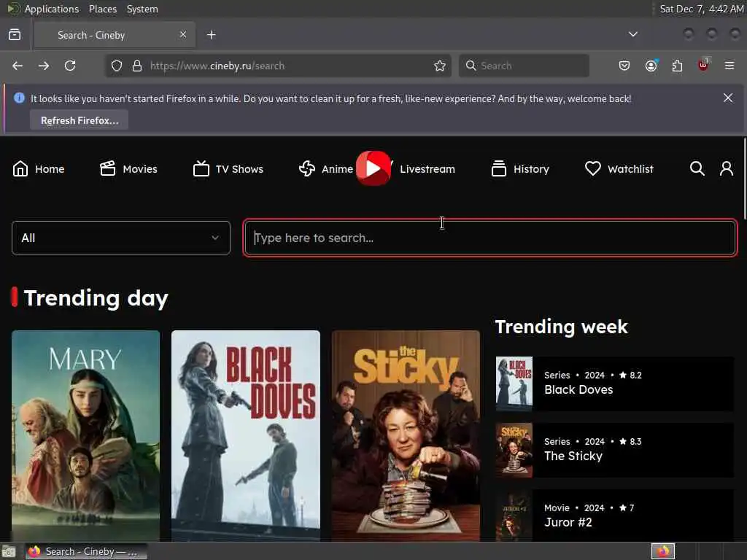
Task: Click Juror #2 small weekly thumbnail
Action: point(514,516)
